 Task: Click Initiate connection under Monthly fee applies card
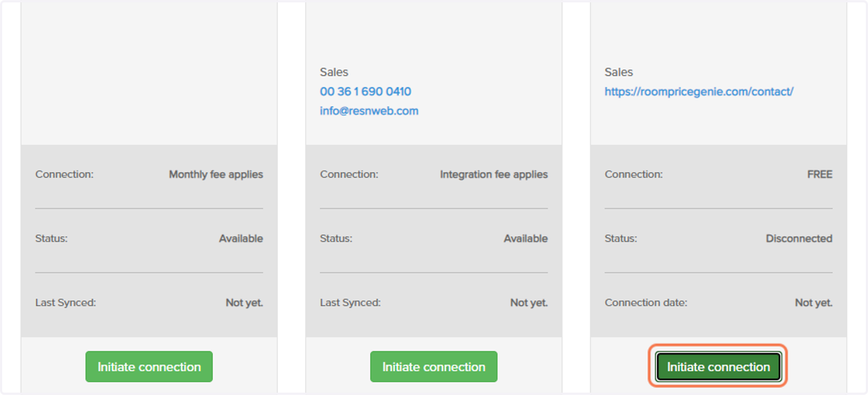pyautogui.click(x=149, y=367)
